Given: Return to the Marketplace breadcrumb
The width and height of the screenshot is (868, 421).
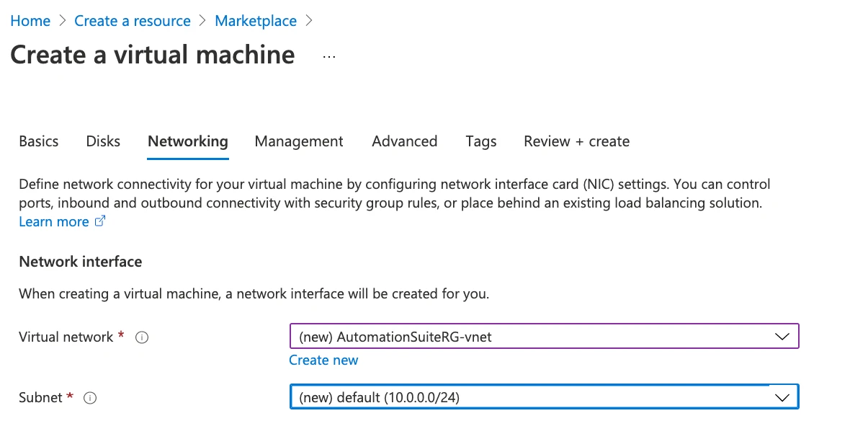Looking at the screenshot, I should click(x=256, y=21).
